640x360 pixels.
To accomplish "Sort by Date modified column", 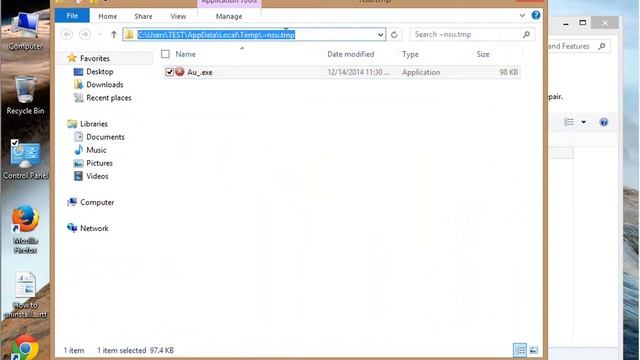I will coord(351,54).
